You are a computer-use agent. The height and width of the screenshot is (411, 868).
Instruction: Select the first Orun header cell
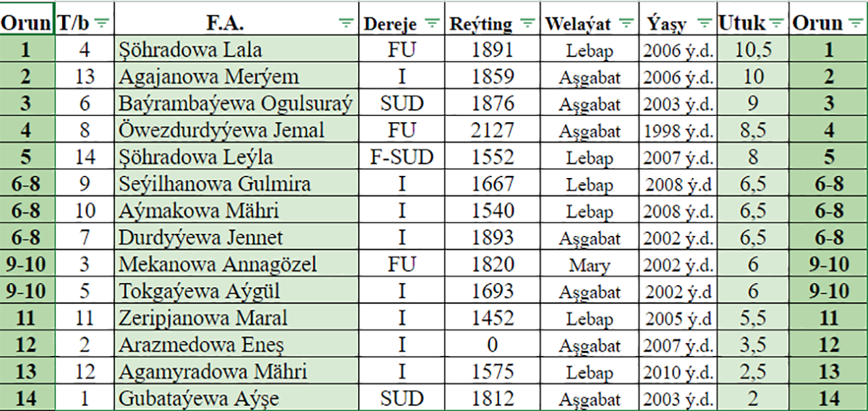(x=25, y=23)
